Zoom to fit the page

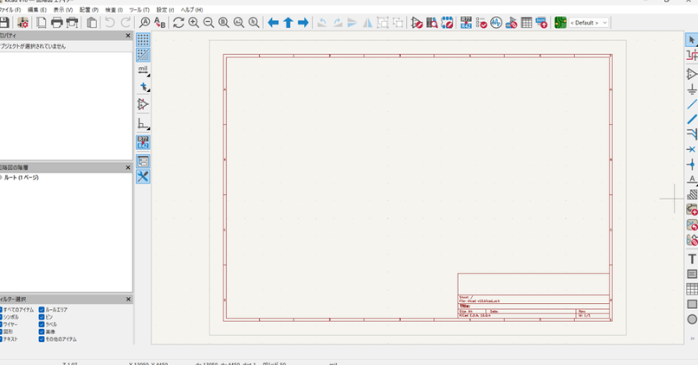tap(223, 22)
